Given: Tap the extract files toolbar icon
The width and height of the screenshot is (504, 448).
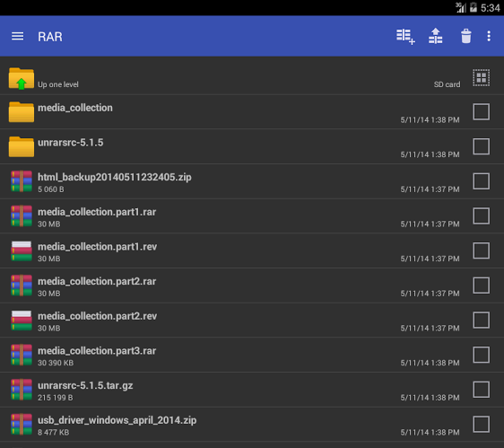Looking at the screenshot, I should [x=436, y=36].
